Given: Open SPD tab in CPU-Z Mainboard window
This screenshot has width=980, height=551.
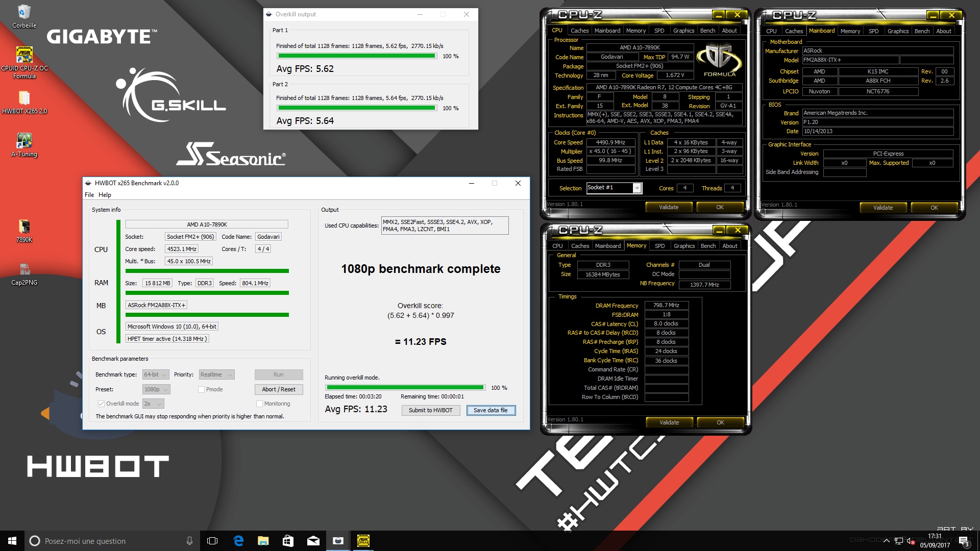Looking at the screenshot, I should [873, 31].
